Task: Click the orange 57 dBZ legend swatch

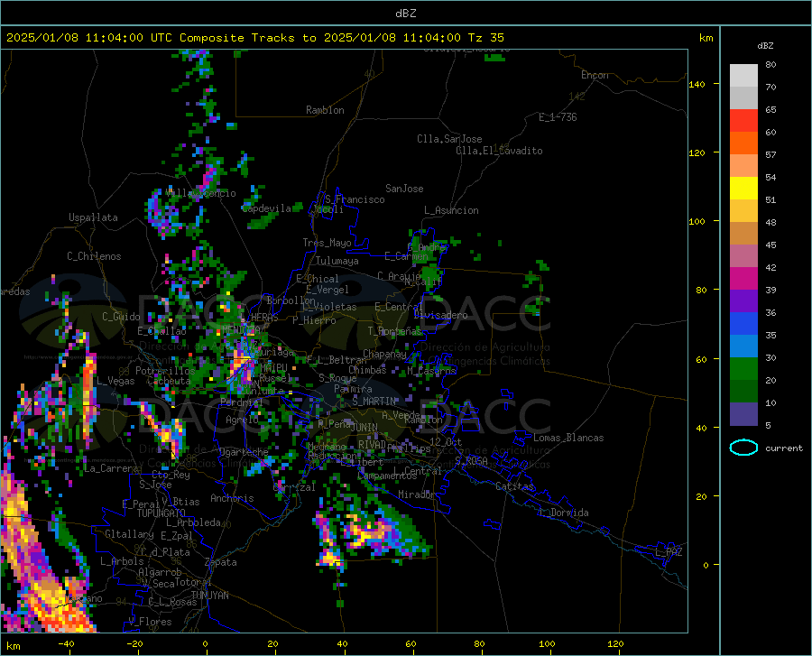Action: [743, 143]
